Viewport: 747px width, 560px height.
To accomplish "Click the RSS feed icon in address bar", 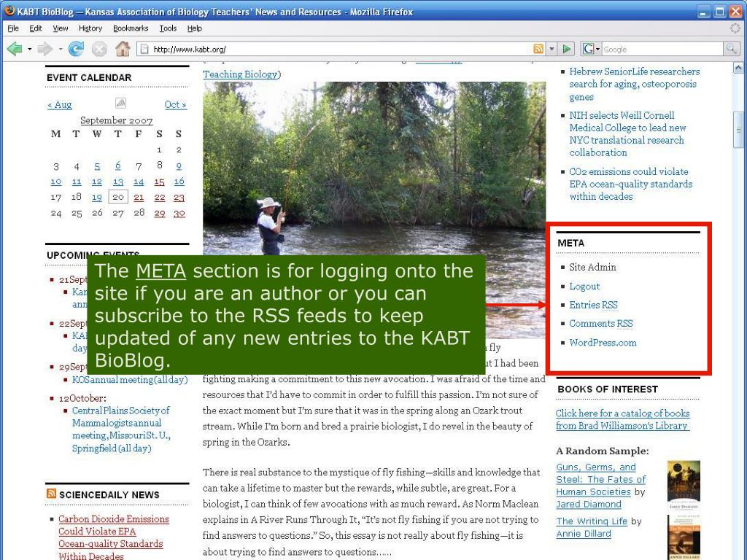I will click(x=538, y=49).
